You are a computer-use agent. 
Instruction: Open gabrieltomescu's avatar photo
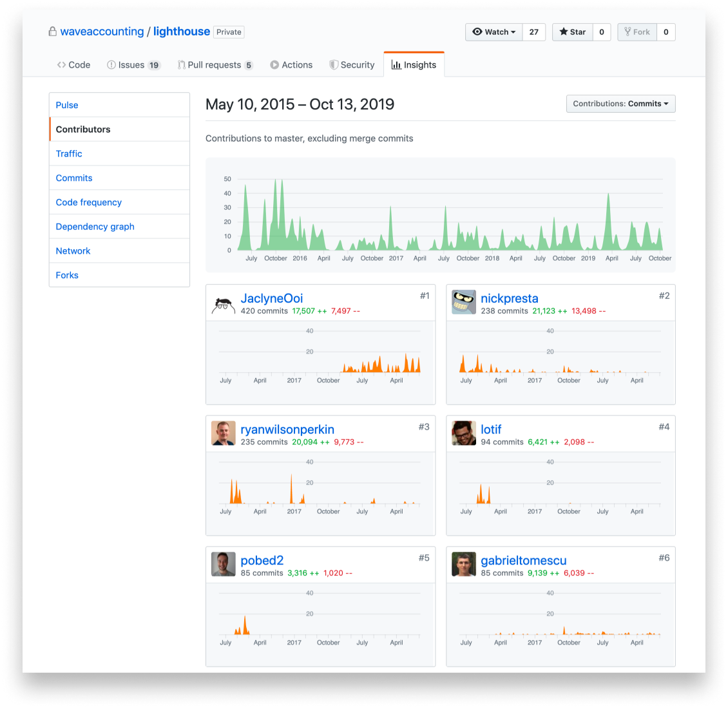pos(464,564)
